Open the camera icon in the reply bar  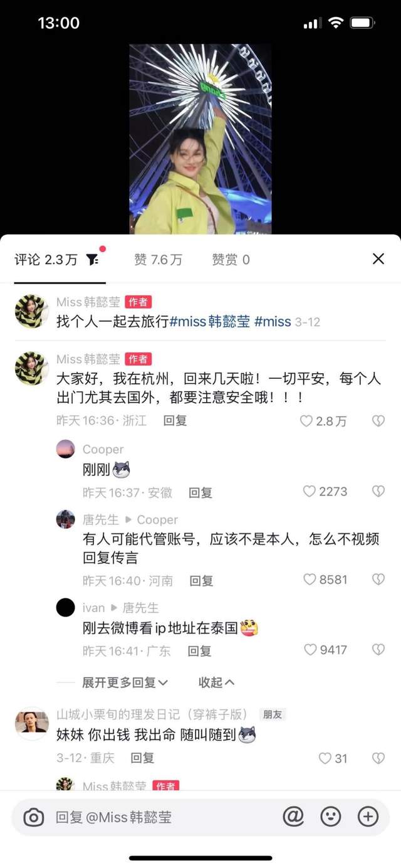click(x=34, y=817)
